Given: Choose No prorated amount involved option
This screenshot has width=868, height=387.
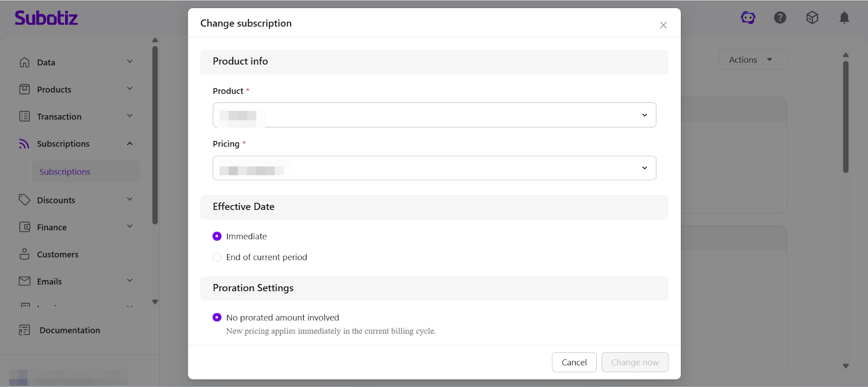Looking at the screenshot, I should point(217,318).
